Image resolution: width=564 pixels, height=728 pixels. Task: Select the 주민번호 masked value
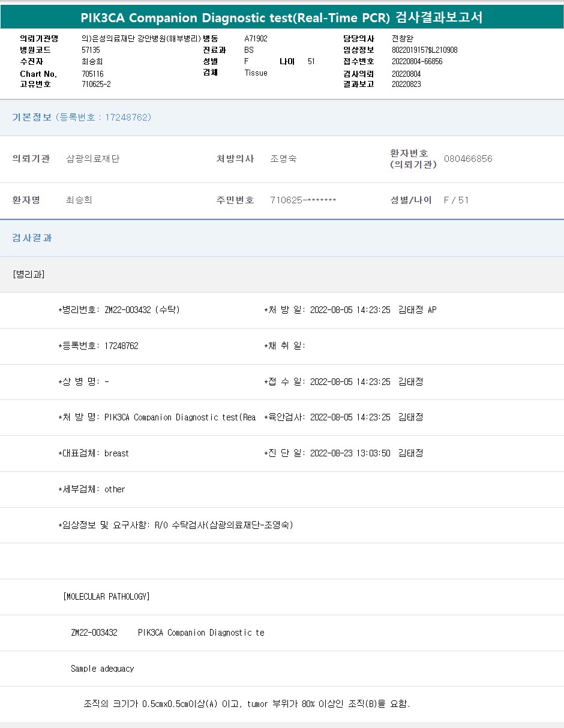(303, 200)
